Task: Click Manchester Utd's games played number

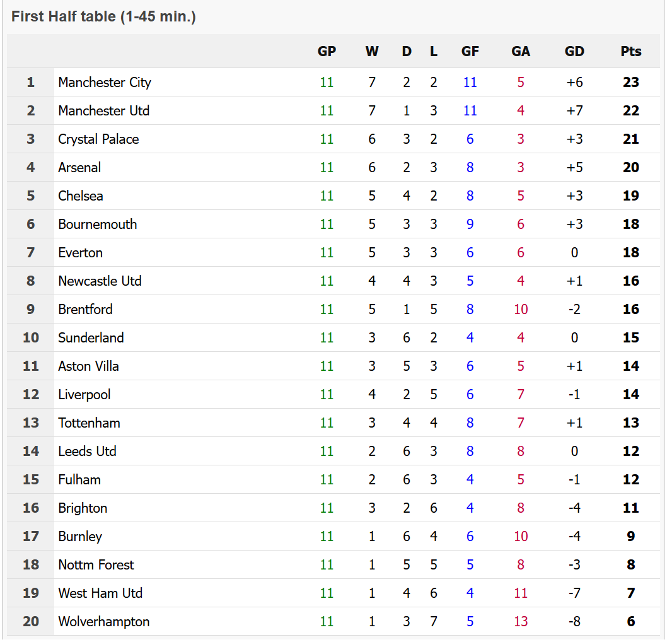Action: (327, 110)
